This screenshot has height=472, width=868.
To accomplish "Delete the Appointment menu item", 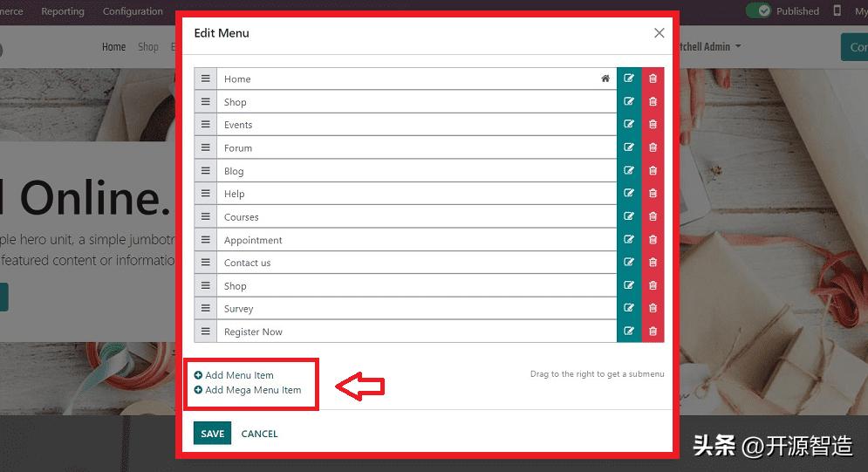I will pyautogui.click(x=653, y=240).
